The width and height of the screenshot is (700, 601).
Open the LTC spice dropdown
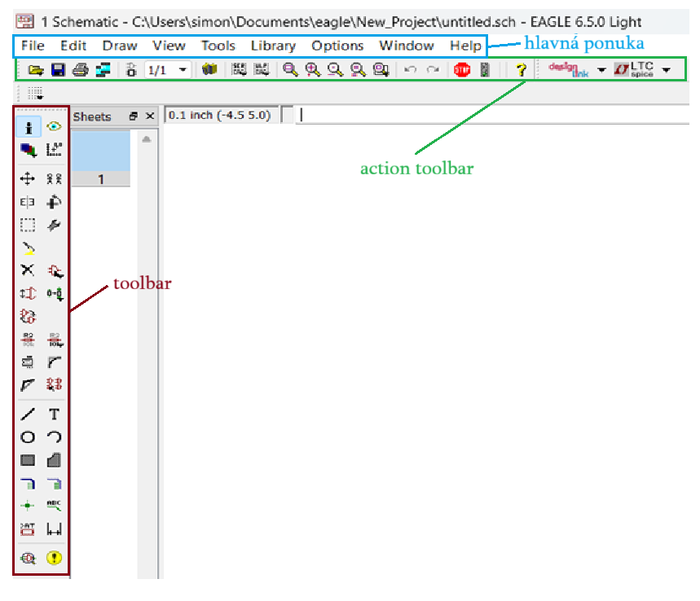(665, 69)
